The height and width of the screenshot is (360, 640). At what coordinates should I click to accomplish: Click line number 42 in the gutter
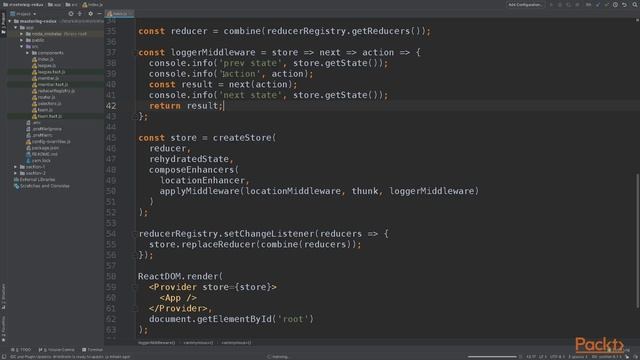[x=111, y=106]
